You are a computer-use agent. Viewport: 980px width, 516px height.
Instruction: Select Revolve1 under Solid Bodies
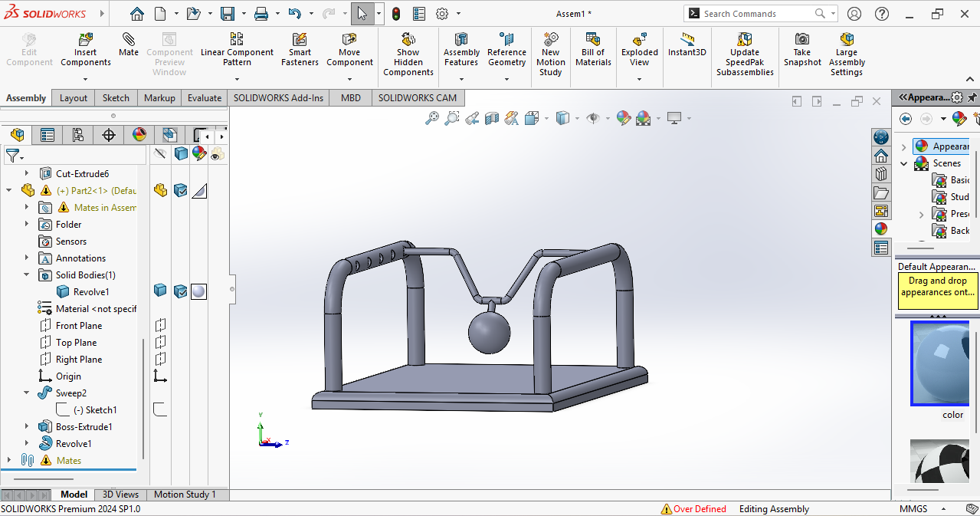coord(83,291)
